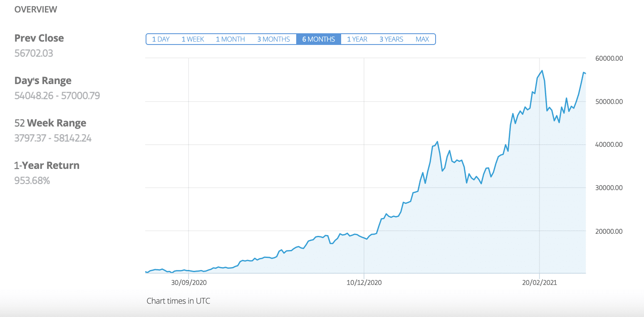644x317 pixels.
Task: Click the Day's Range label
Action: 43,81
